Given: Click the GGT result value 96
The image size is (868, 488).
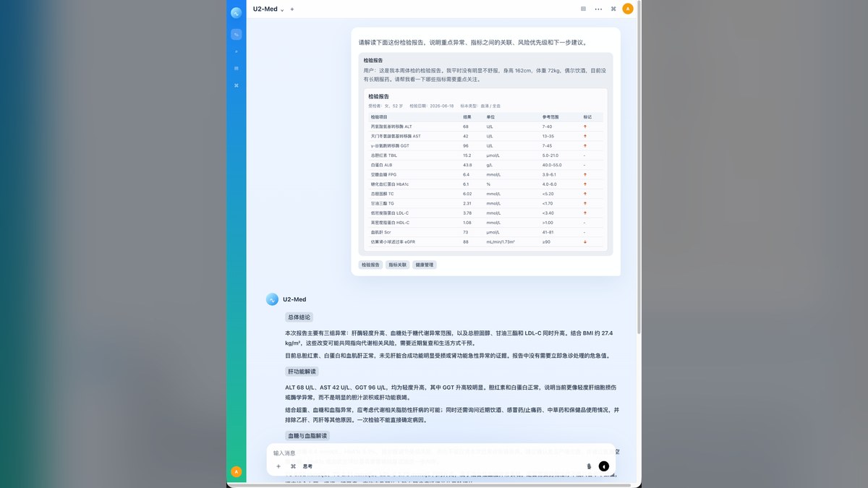Looking at the screenshot, I should (x=466, y=145).
